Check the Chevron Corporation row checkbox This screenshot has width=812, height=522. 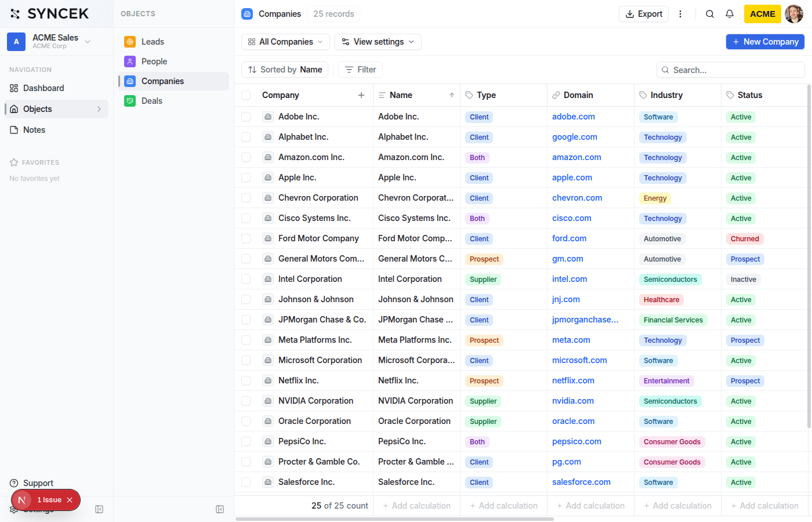pos(246,198)
